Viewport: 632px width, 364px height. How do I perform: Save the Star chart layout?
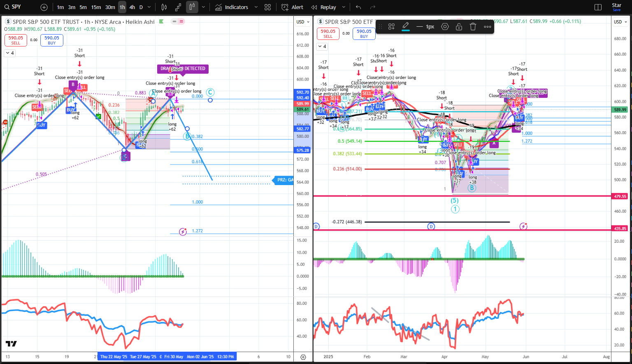click(x=616, y=7)
